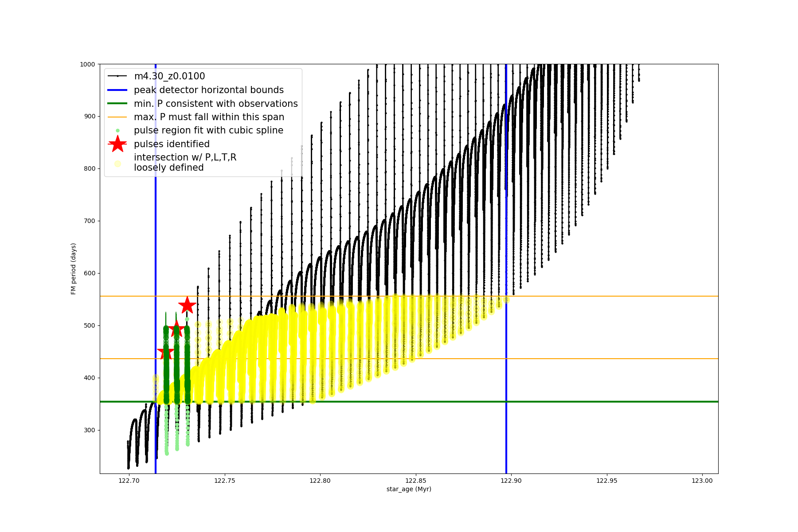Click the highest red star on the plot
Image resolution: width=798 pixels, height=532 pixels.
coord(187,305)
